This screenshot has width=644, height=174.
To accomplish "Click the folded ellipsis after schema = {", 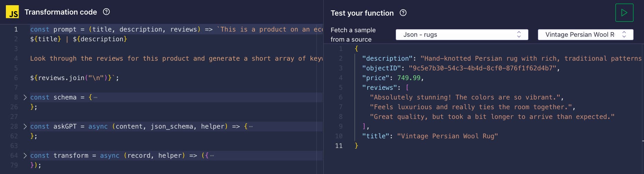I will click(95, 97).
